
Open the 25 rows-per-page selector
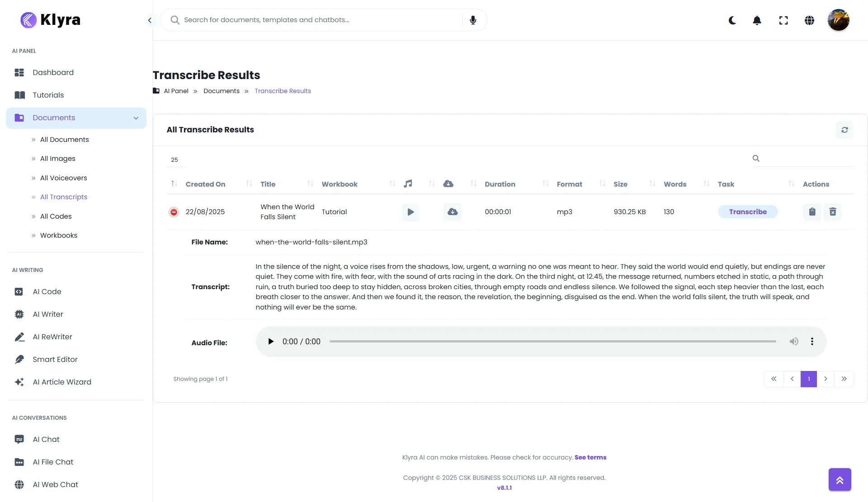pos(175,160)
